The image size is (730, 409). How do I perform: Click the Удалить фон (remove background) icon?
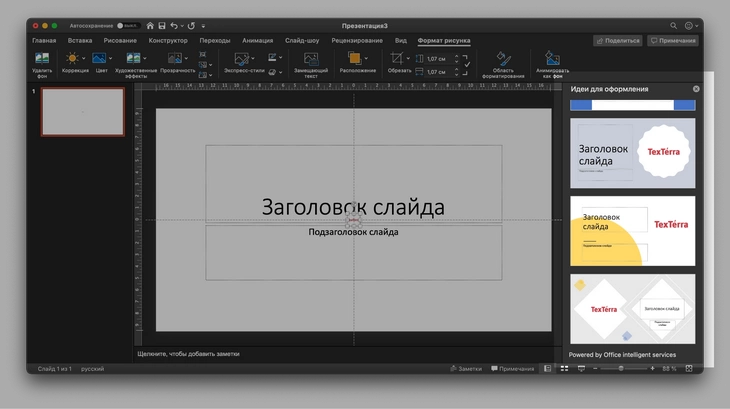click(42, 58)
